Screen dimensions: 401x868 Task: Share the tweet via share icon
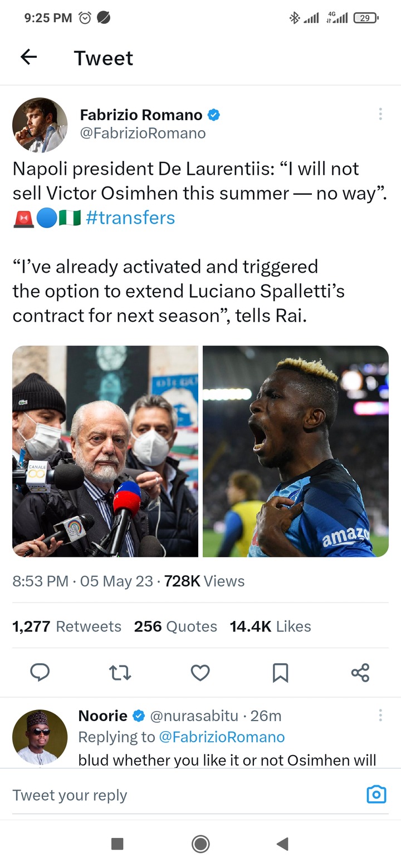pyautogui.click(x=360, y=673)
